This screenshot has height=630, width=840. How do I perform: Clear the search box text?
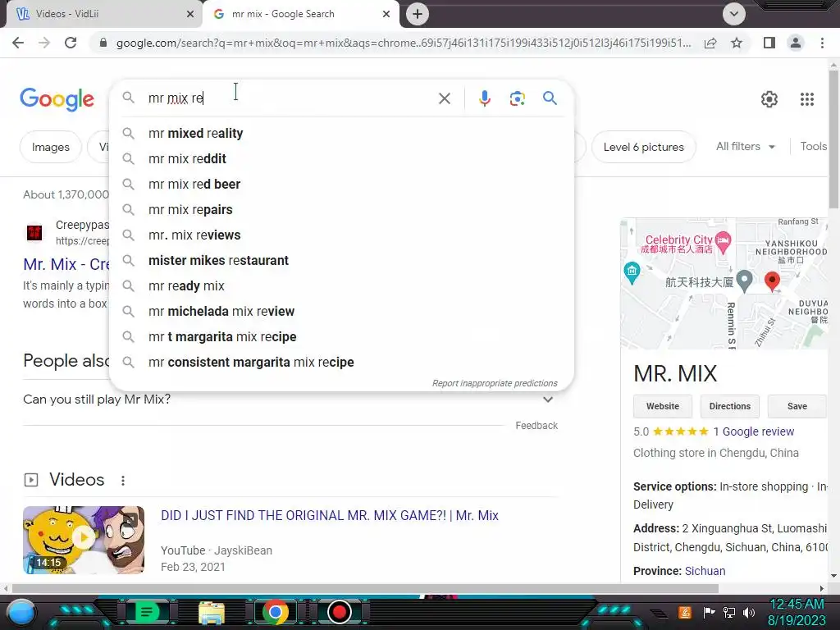[444, 98]
